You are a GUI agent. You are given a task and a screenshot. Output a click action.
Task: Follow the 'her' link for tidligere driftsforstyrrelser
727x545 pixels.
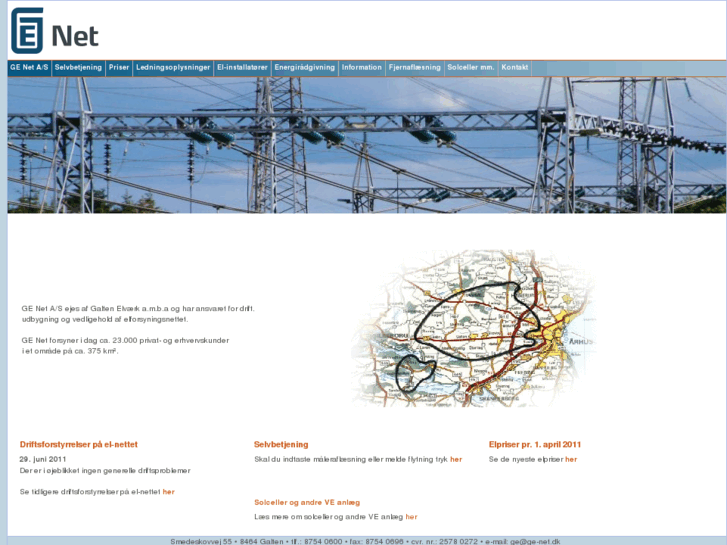tap(169, 492)
